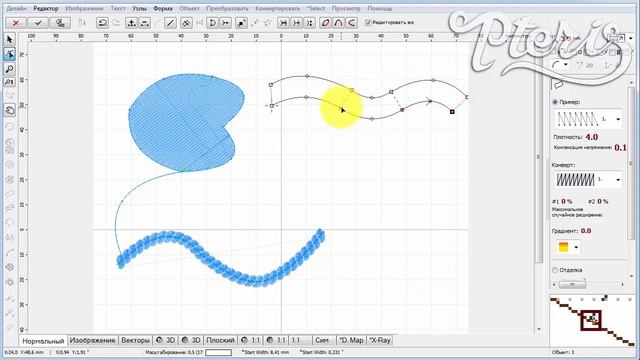Click the third toolbar button with lines glyph
Image resolution: width=640 pixels, height=360 pixels.
coord(60,23)
